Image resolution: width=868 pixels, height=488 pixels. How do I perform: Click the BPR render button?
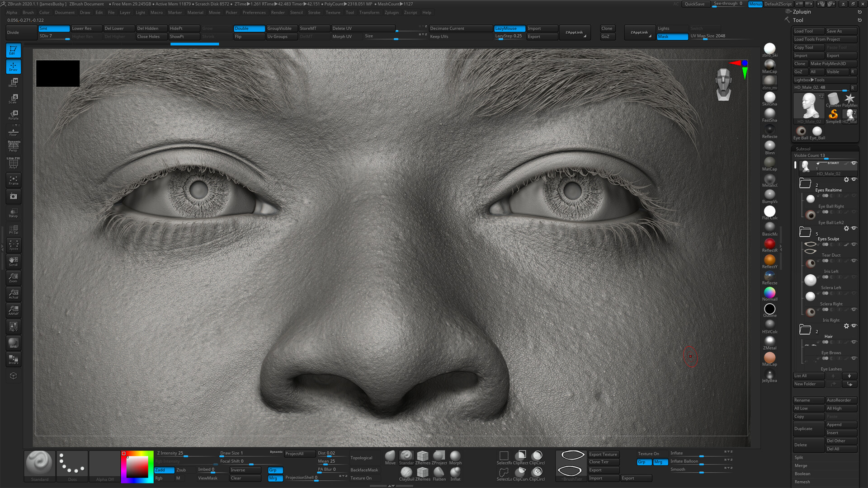[13, 343]
